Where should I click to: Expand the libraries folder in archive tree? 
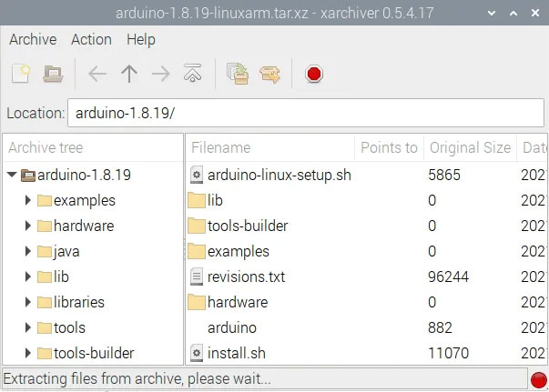pos(28,302)
